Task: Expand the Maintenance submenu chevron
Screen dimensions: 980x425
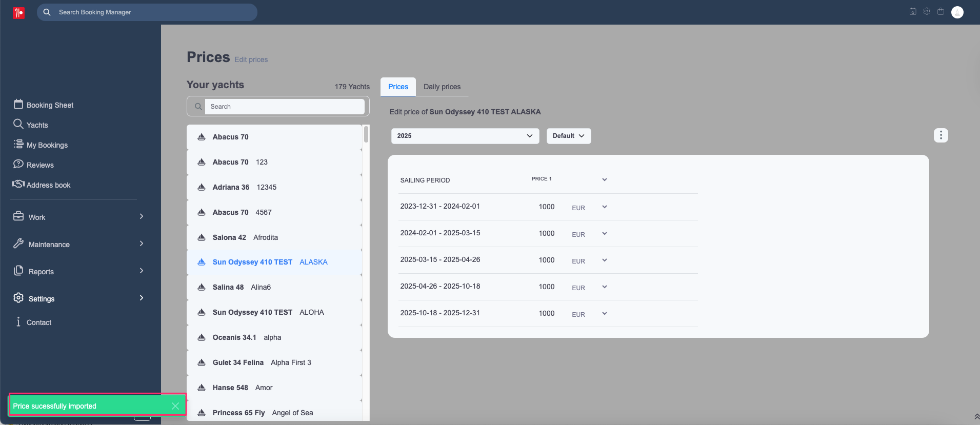Action: click(142, 244)
